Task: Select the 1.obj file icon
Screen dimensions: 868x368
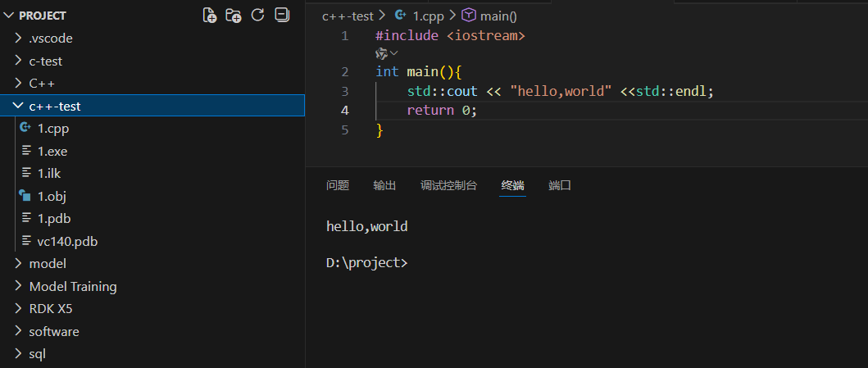Action: (x=25, y=196)
